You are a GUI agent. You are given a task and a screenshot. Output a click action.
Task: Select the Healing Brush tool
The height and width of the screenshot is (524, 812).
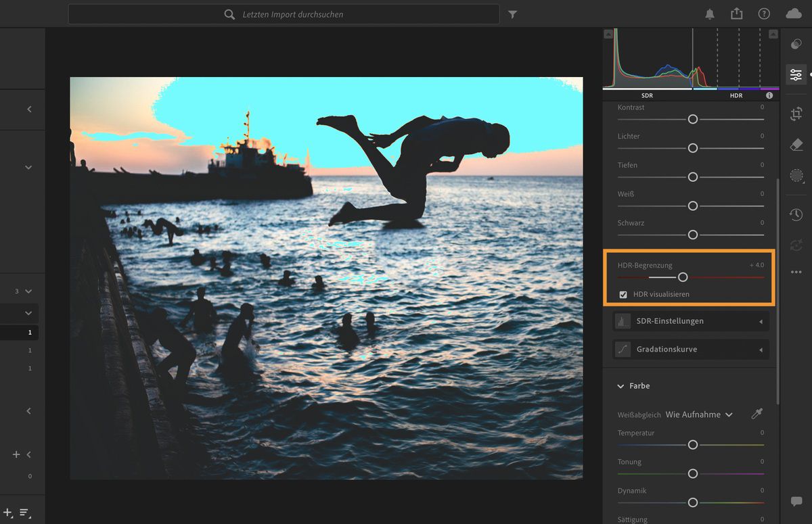(796, 145)
